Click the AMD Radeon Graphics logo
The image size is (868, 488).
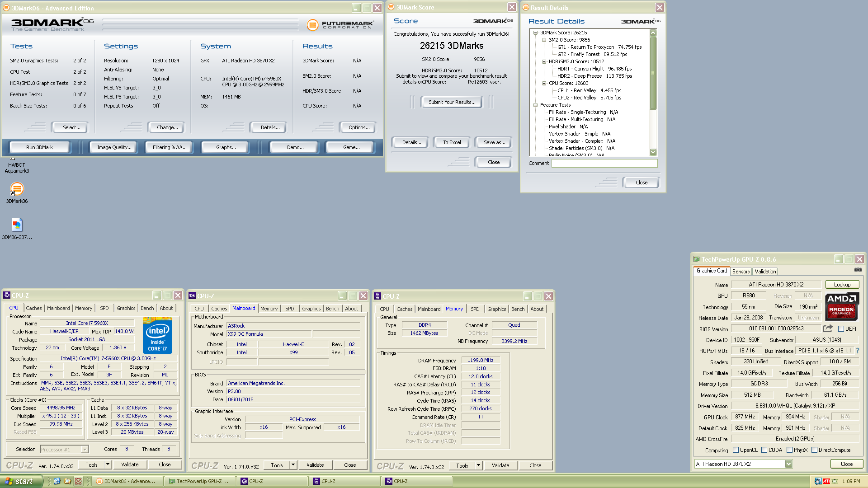[842, 306]
